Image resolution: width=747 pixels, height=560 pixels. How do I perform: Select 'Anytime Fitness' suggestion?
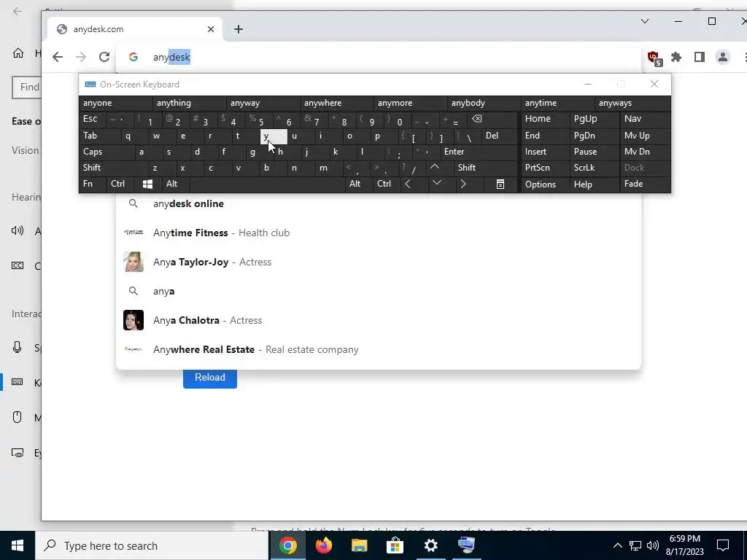tap(379, 233)
